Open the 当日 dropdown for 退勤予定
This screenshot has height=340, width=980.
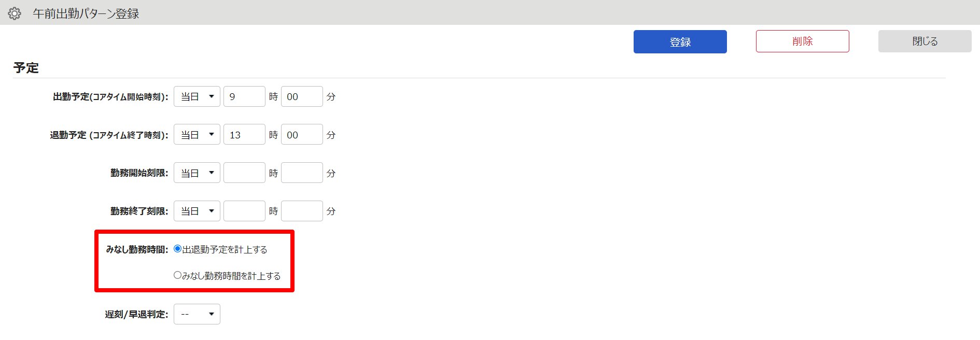[x=197, y=135]
